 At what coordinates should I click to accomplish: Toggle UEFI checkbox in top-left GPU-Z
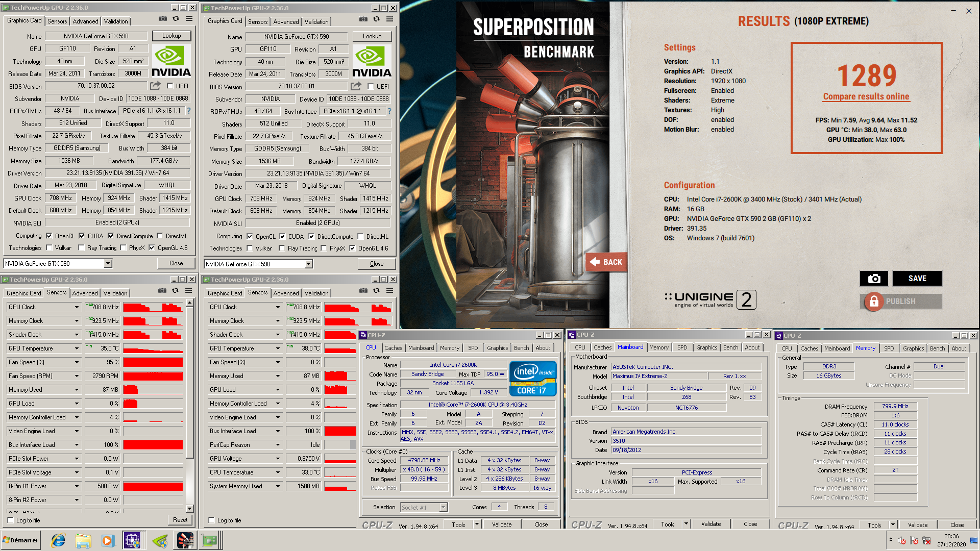[170, 86]
